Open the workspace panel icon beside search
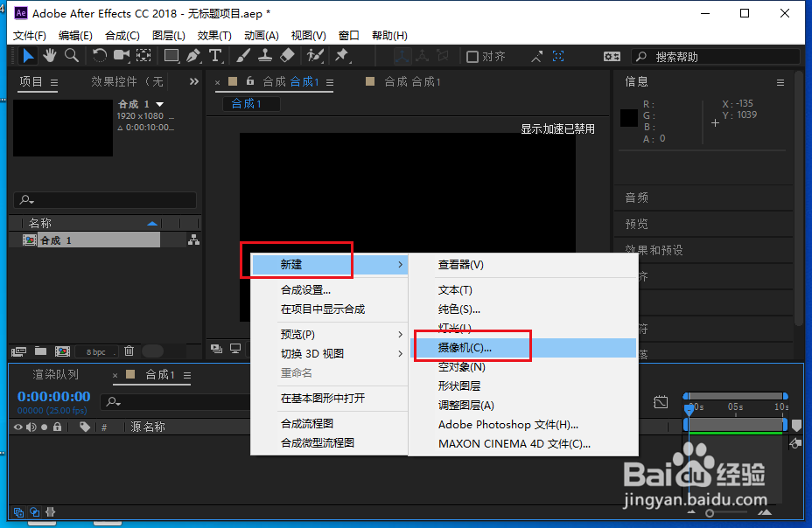This screenshot has width=812, height=528. pyautogui.click(x=612, y=57)
